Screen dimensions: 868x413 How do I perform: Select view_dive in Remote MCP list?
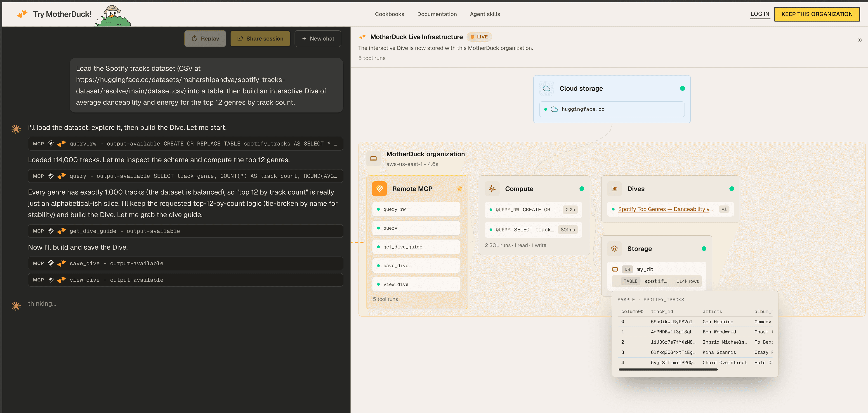(416, 284)
